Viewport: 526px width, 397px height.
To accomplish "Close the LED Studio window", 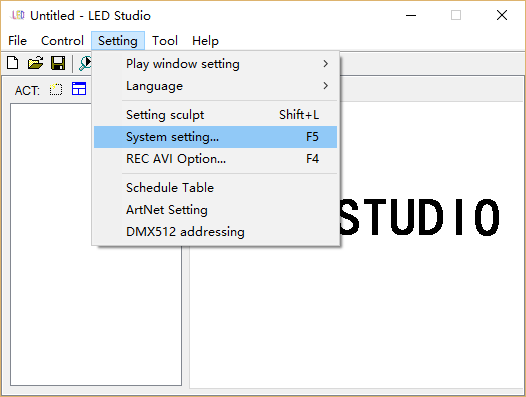I will [x=502, y=15].
